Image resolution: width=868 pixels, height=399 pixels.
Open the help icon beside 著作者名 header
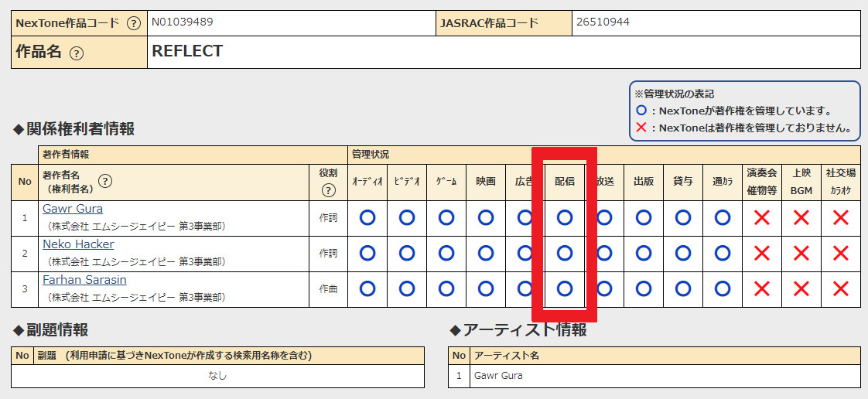tap(104, 182)
